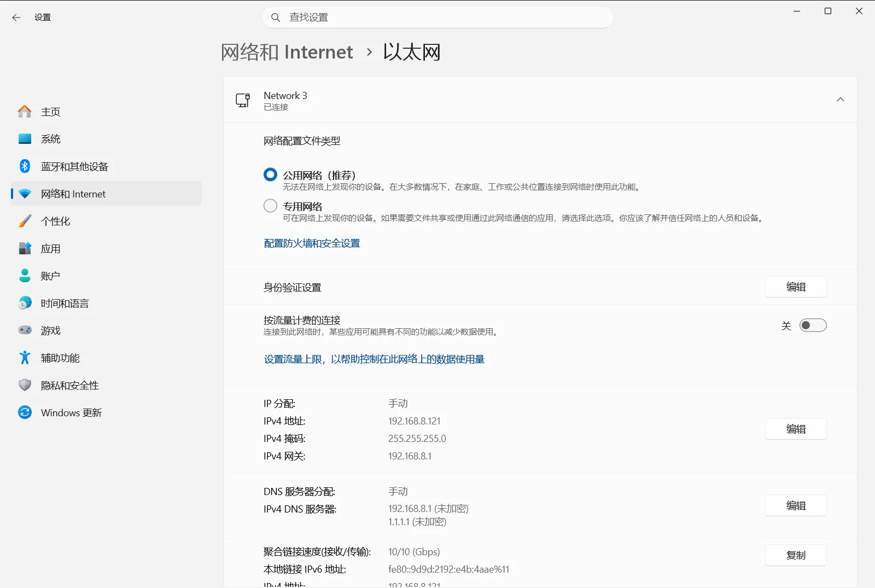Click the 系统 monitor icon
The width and height of the screenshot is (875, 588).
pos(25,139)
